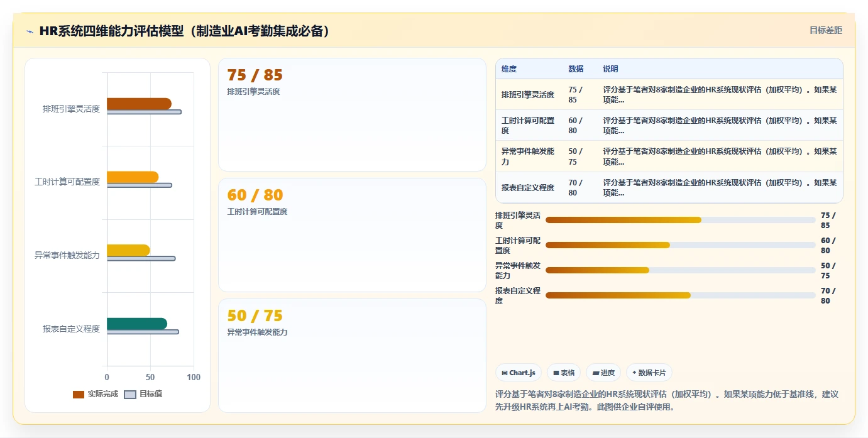This screenshot has height=438, width=868.
Task: Select the 表格 tag
Action: tap(564, 373)
